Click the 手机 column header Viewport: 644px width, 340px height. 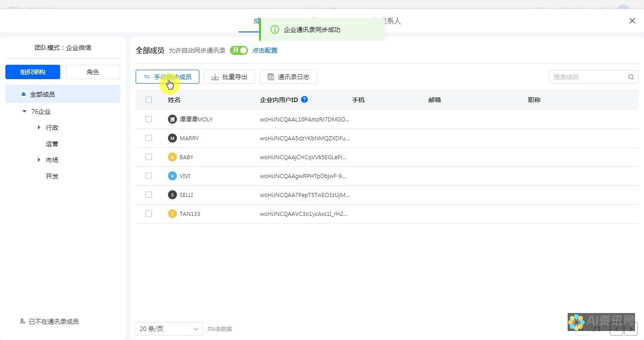click(x=358, y=100)
